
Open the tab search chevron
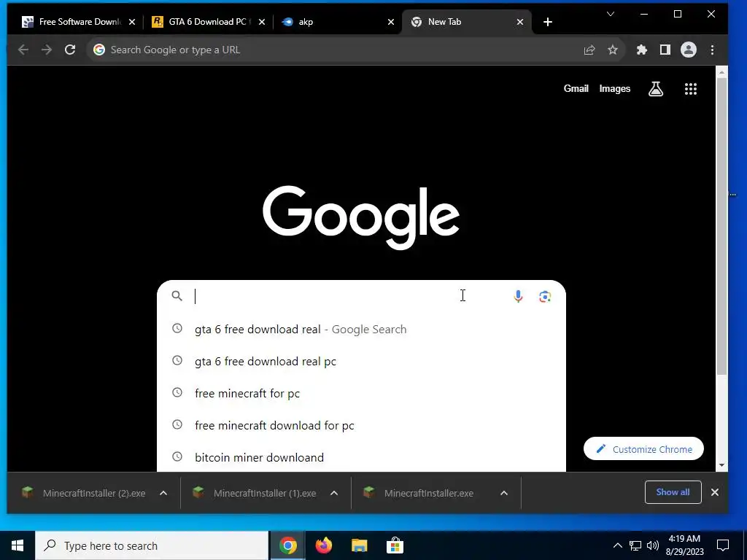pyautogui.click(x=611, y=14)
